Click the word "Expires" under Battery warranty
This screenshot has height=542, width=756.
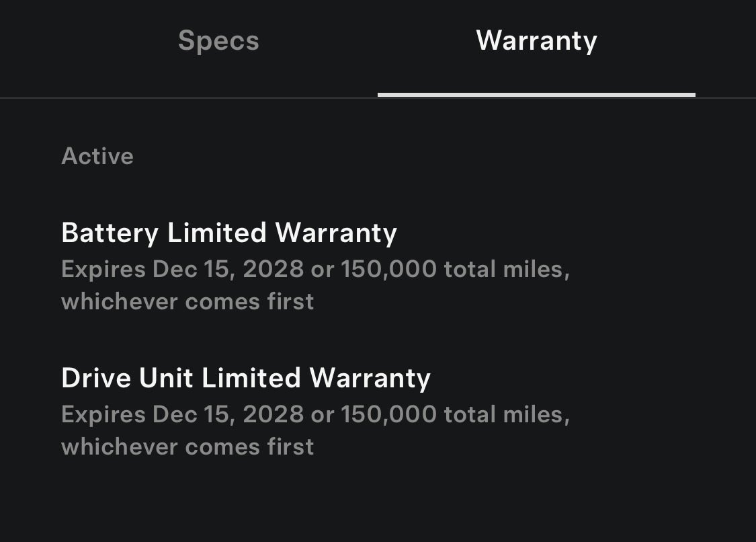[103, 269]
